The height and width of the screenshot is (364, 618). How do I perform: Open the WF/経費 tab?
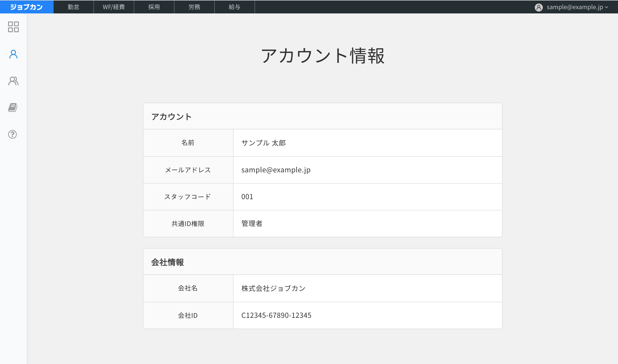point(114,7)
